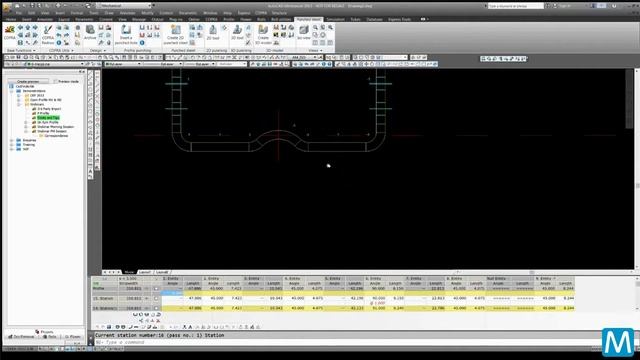Image resolution: width=640 pixels, height=360 pixels.
Task: Open the COPRA menu in menu bar
Action: click(x=261, y=13)
